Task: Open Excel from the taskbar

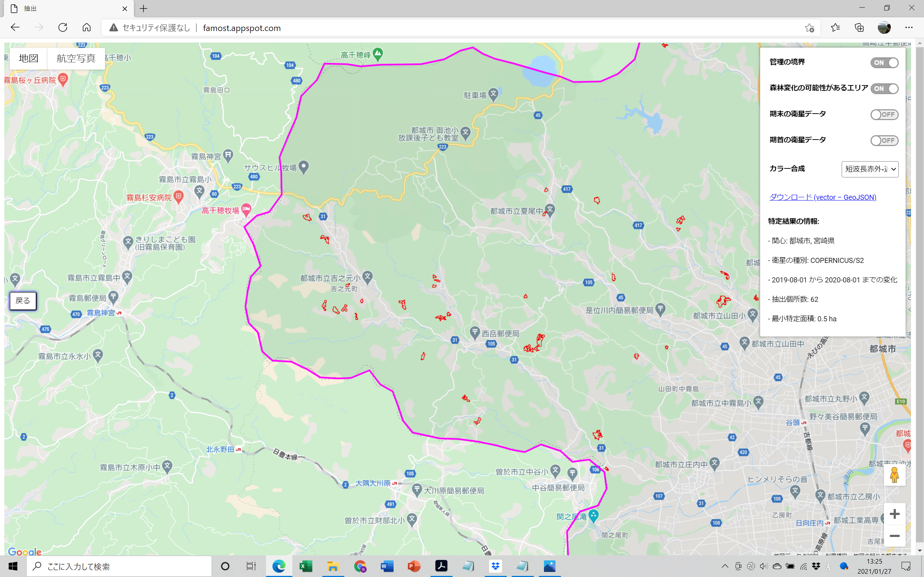Action: (x=305, y=566)
